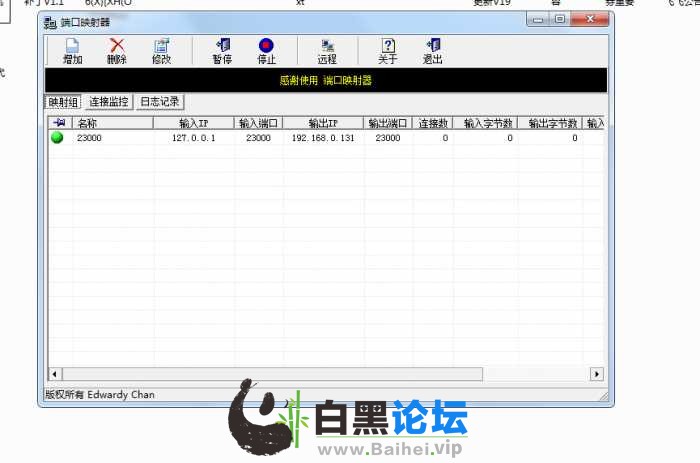Open the 日志记录 tab
This screenshot has width=700, height=463.
point(160,102)
